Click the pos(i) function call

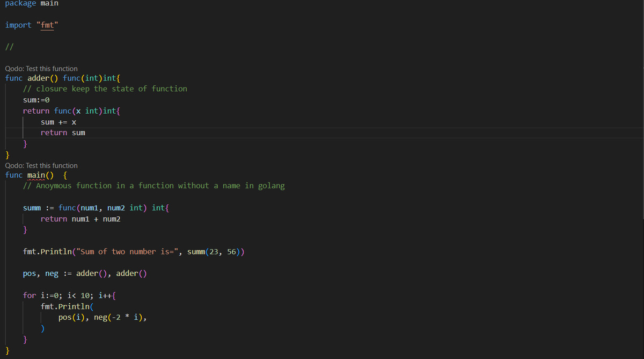pyautogui.click(x=70, y=317)
